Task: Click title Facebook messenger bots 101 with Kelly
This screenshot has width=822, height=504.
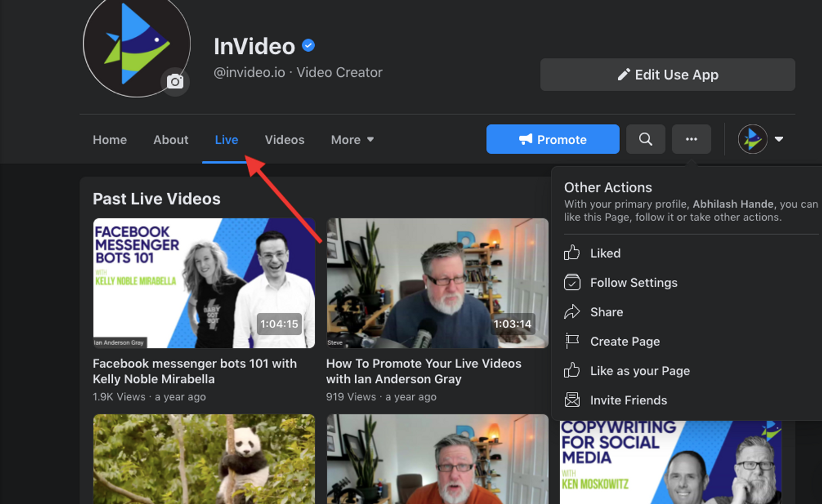Action: pyautogui.click(x=195, y=371)
